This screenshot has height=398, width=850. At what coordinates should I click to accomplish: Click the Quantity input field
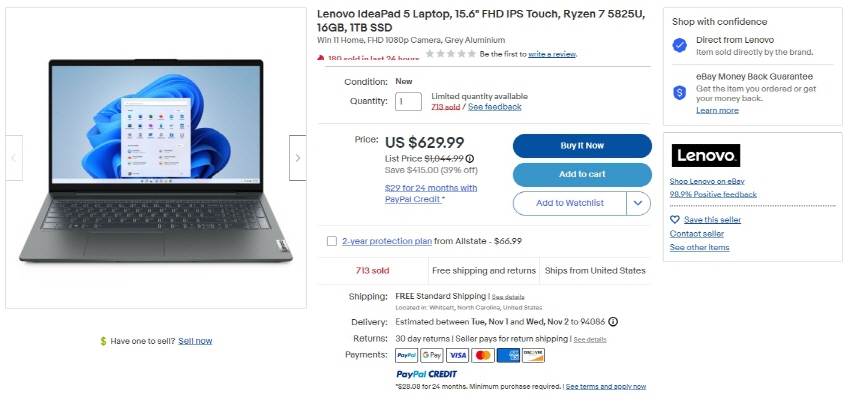408,101
